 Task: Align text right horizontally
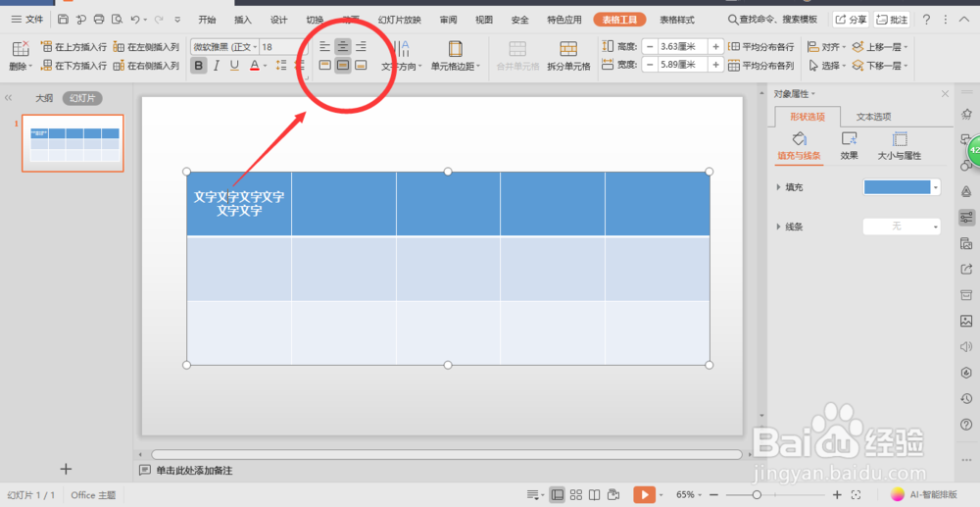(361, 46)
